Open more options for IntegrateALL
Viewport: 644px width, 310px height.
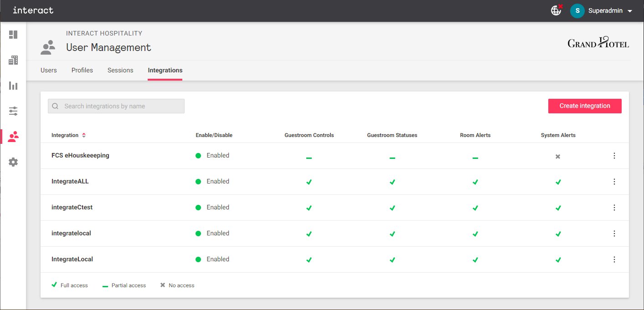pos(614,182)
